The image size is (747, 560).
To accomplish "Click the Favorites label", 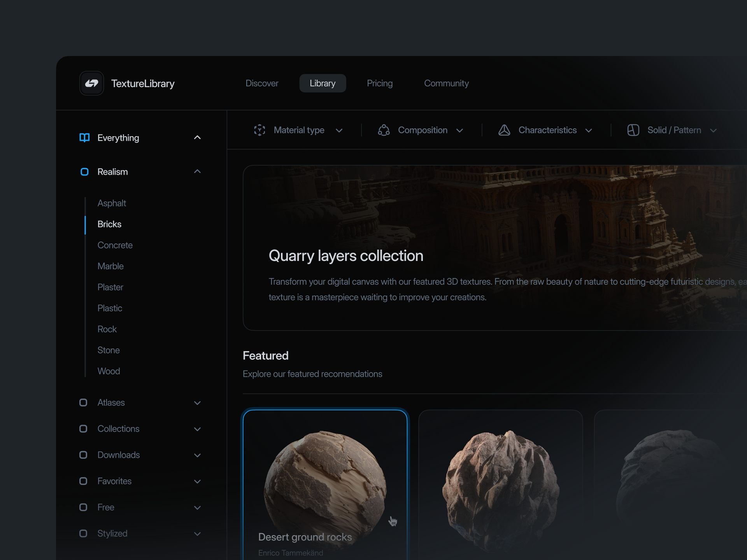I will point(114,481).
